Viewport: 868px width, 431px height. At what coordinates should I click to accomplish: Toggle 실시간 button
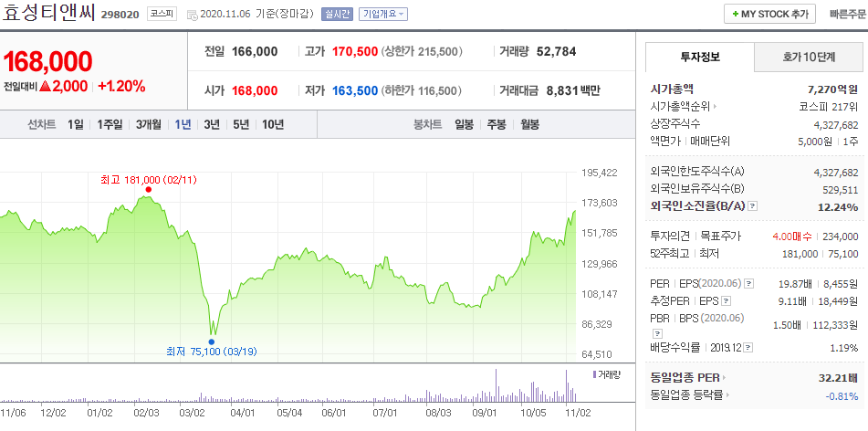tap(337, 15)
